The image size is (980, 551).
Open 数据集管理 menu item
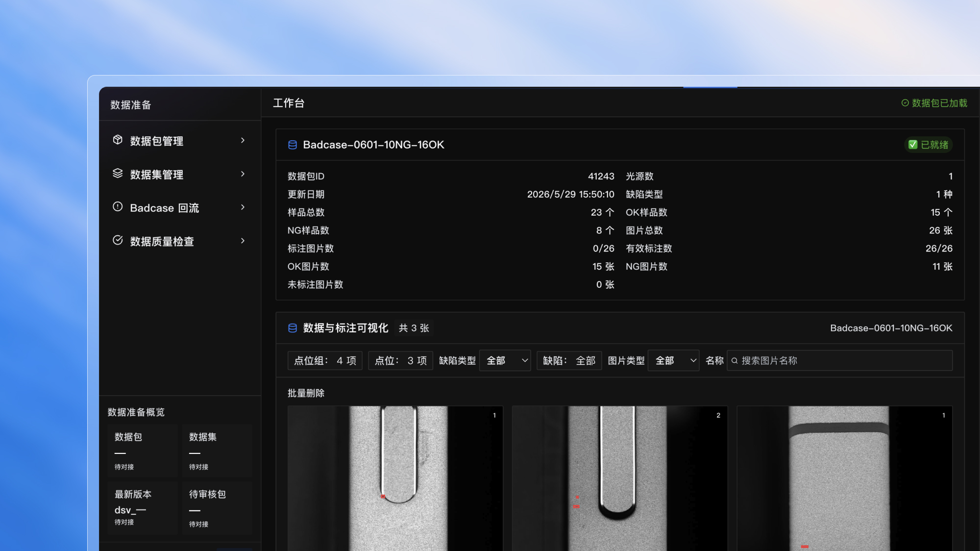click(x=180, y=174)
